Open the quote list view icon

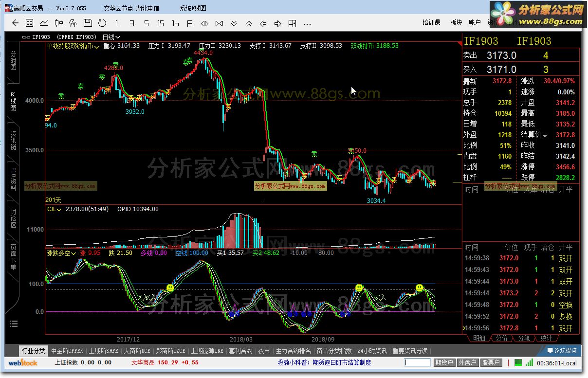(x=30, y=23)
